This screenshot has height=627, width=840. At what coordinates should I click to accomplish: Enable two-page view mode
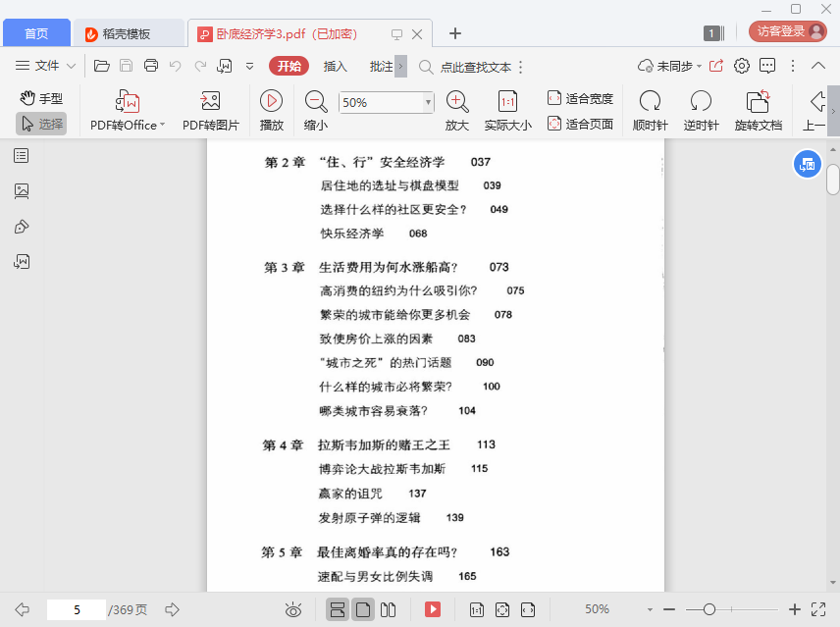(x=388, y=609)
